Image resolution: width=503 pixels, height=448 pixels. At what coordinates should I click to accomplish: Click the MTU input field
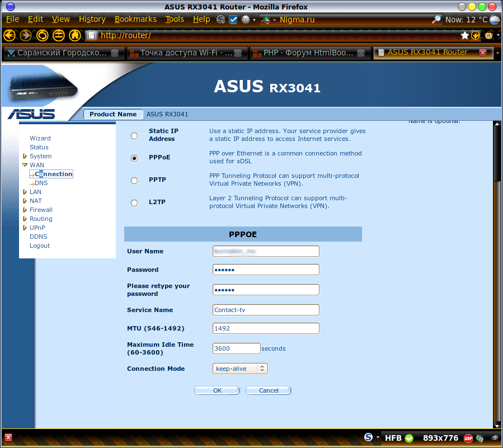click(266, 328)
